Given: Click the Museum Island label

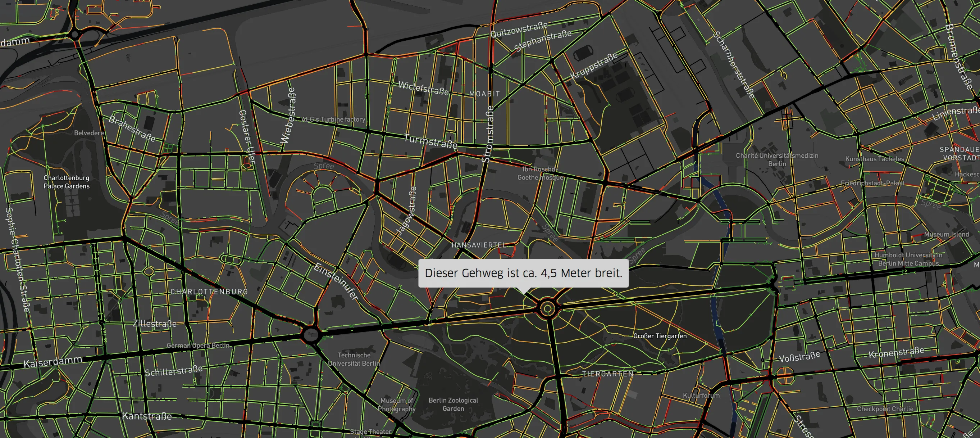Looking at the screenshot, I should coord(947,234).
